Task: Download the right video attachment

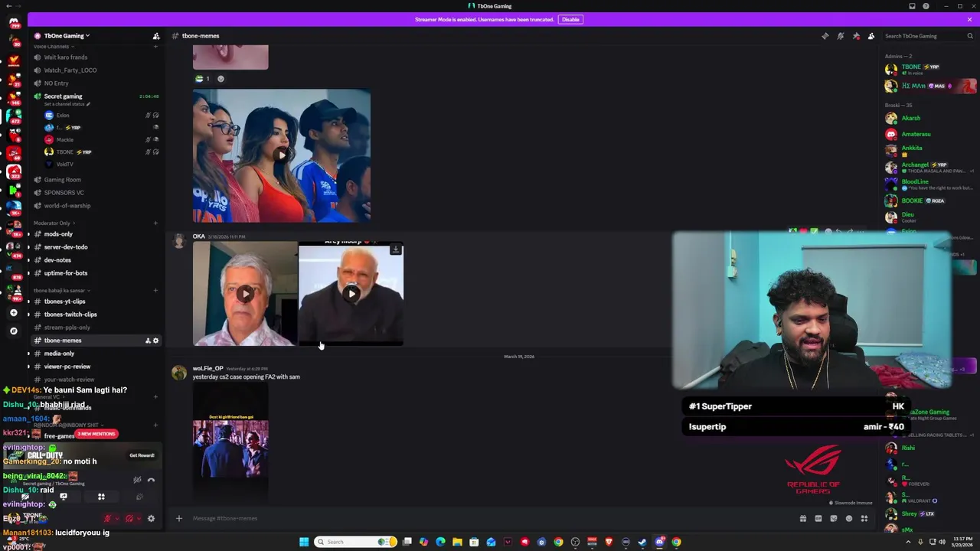Action: point(396,249)
